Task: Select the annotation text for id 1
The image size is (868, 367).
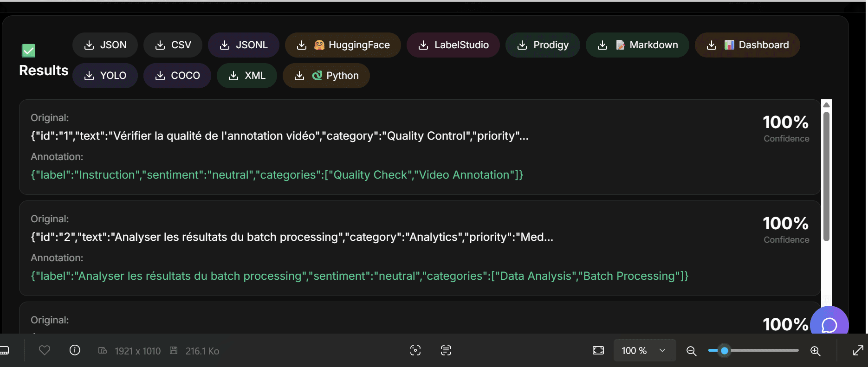Action: coord(277,175)
